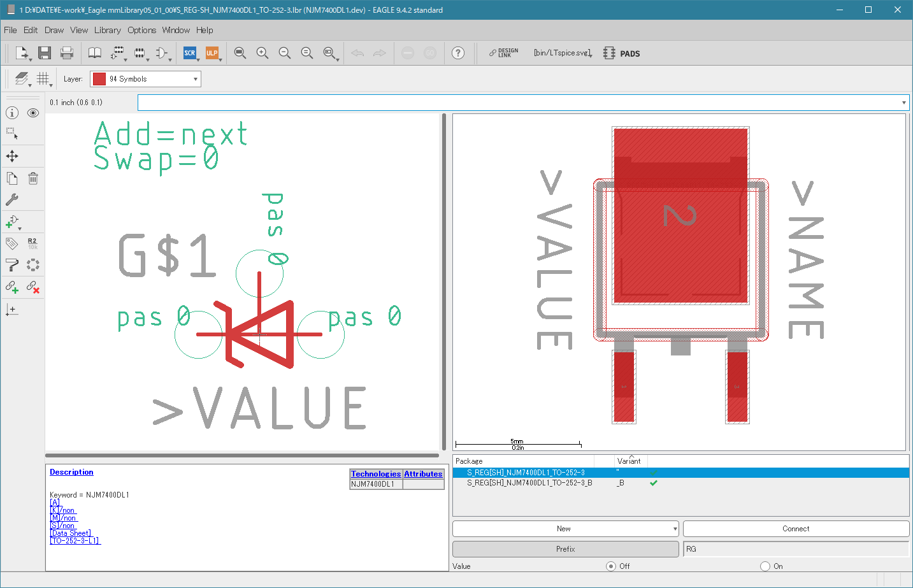Set Value radio button to On
913x588 pixels.
coord(765,566)
